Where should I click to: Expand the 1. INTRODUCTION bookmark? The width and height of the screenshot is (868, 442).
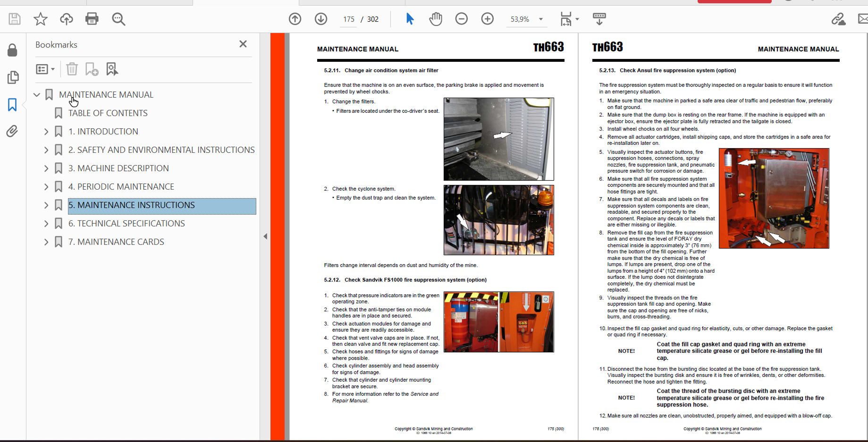pyautogui.click(x=46, y=132)
